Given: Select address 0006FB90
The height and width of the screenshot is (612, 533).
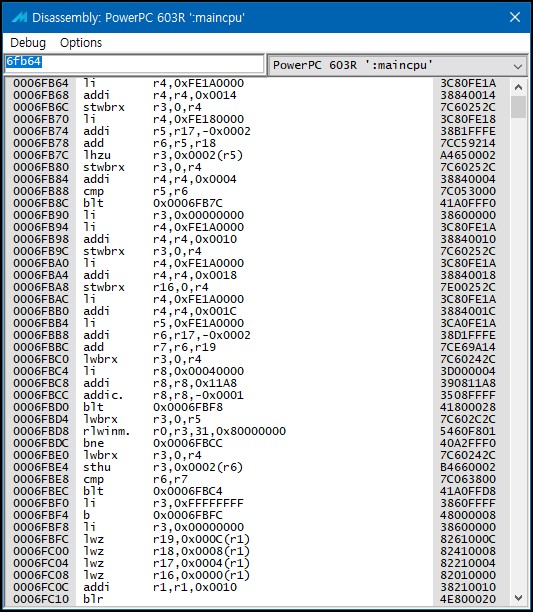Looking at the screenshot, I should (41, 215).
